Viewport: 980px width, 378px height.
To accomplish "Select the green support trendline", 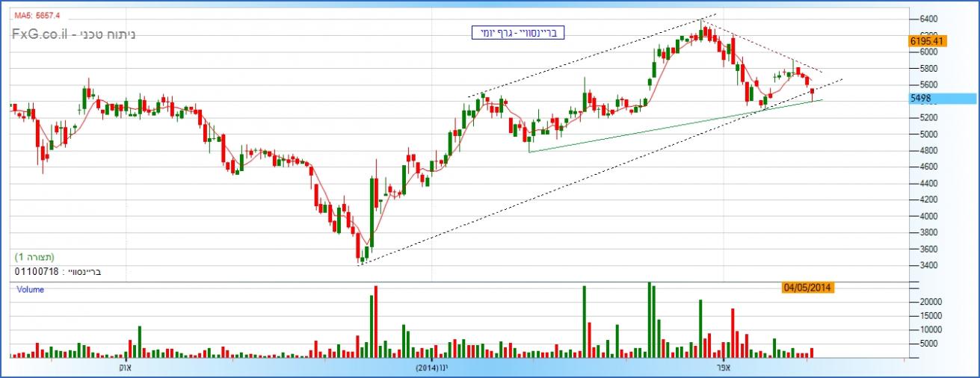I will pos(673,126).
